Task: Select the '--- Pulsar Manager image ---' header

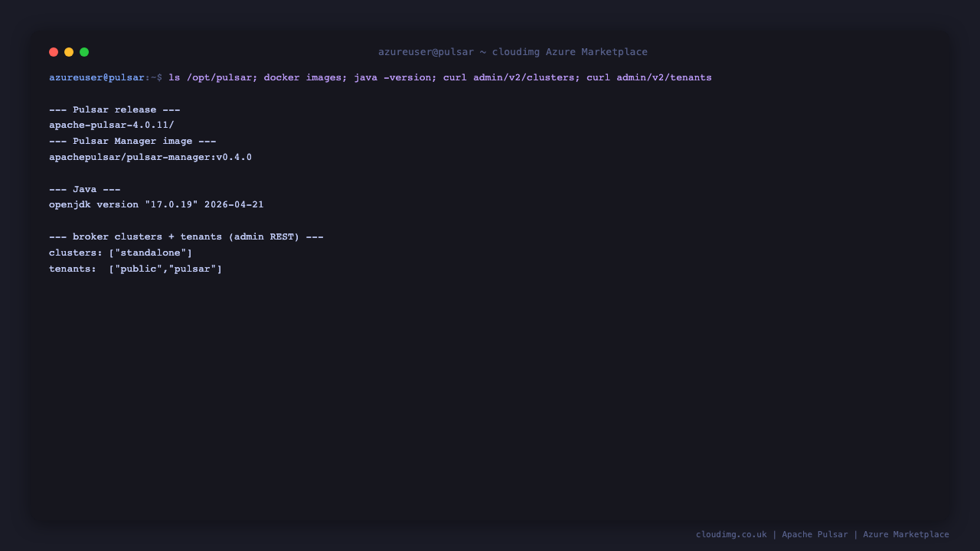Action: pyautogui.click(x=132, y=142)
